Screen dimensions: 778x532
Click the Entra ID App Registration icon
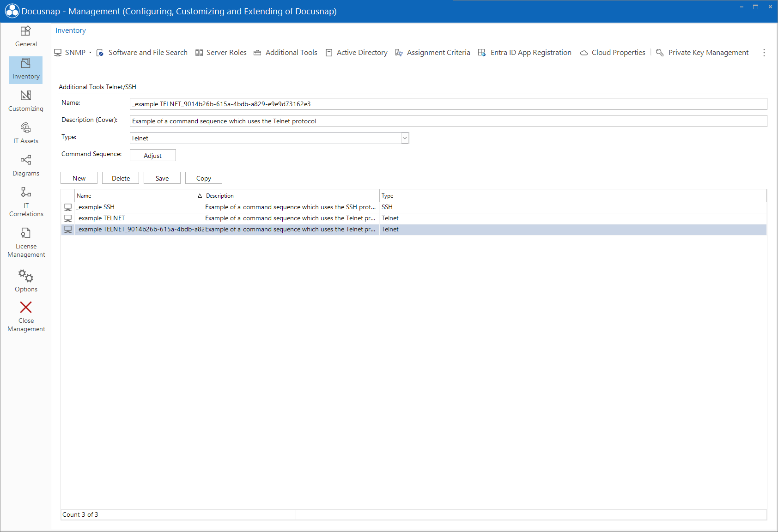(x=482, y=53)
